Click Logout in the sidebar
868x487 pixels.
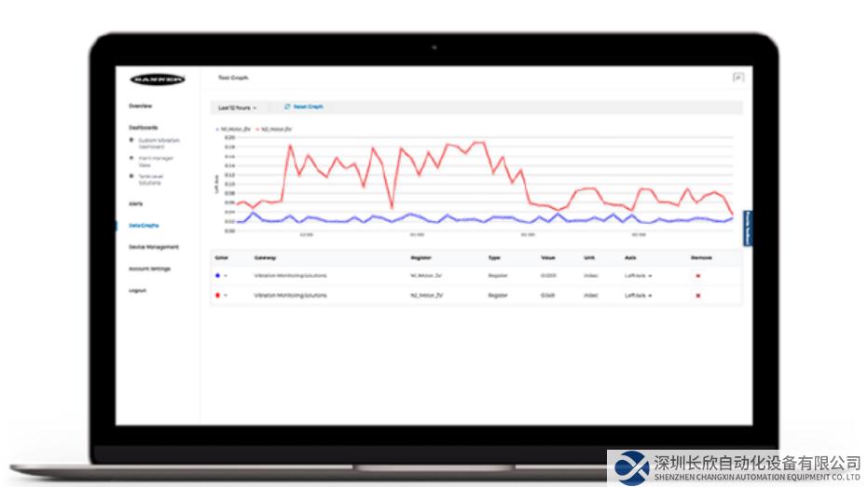click(137, 290)
